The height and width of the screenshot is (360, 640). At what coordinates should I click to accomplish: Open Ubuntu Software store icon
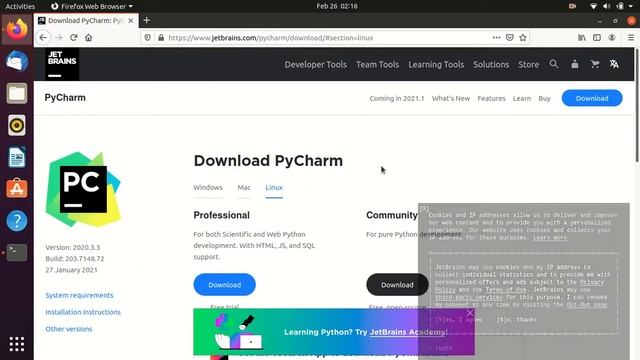(x=17, y=189)
